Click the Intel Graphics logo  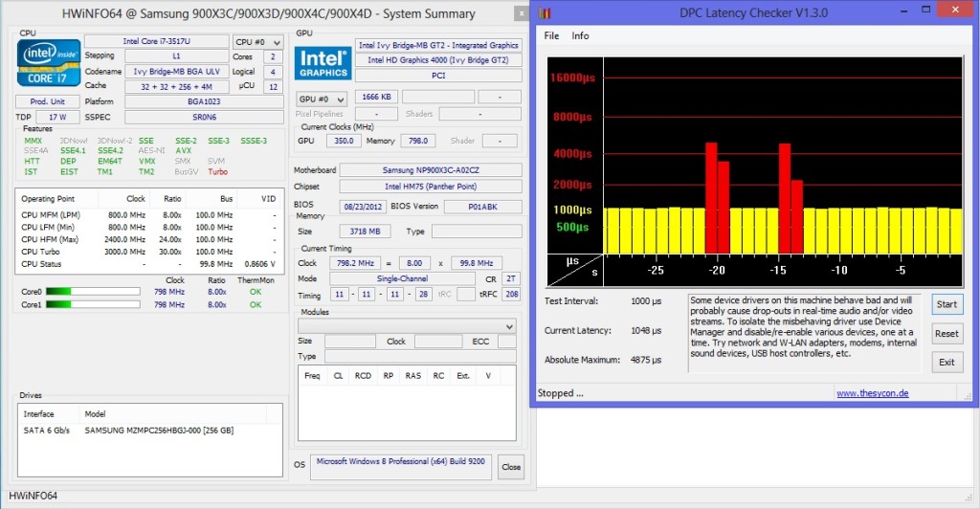[323, 64]
